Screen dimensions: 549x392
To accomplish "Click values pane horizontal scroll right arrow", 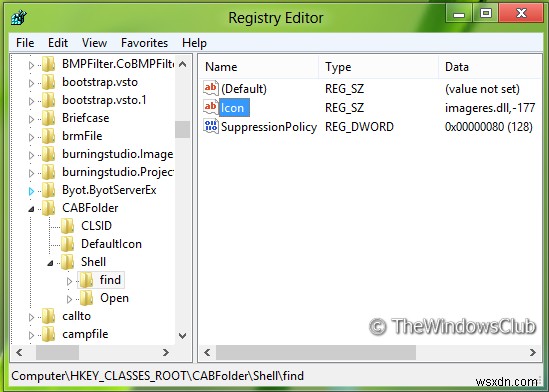I will (533, 352).
